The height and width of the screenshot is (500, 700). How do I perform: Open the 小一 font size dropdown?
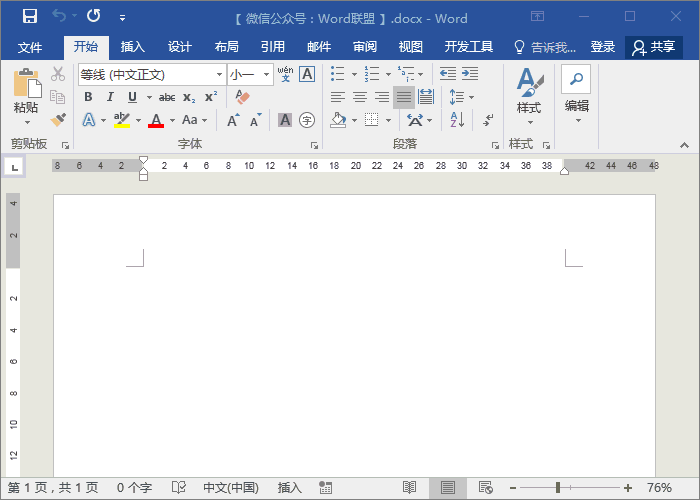tap(267, 75)
